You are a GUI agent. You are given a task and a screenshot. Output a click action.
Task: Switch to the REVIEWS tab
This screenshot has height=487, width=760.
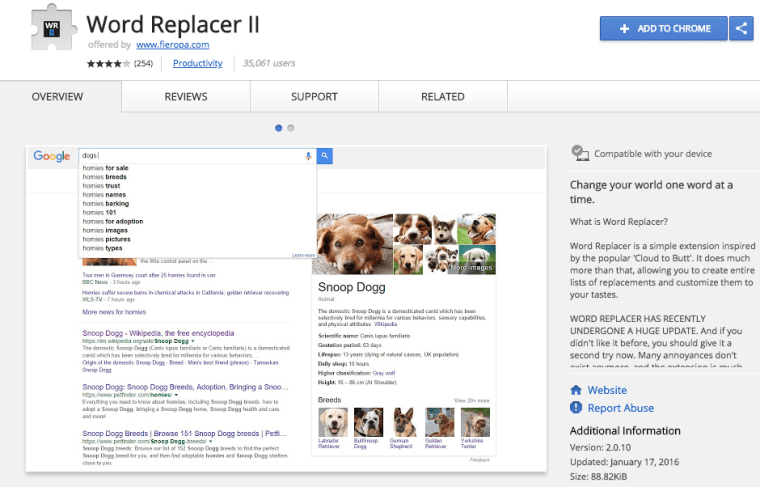click(x=186, y=96)
